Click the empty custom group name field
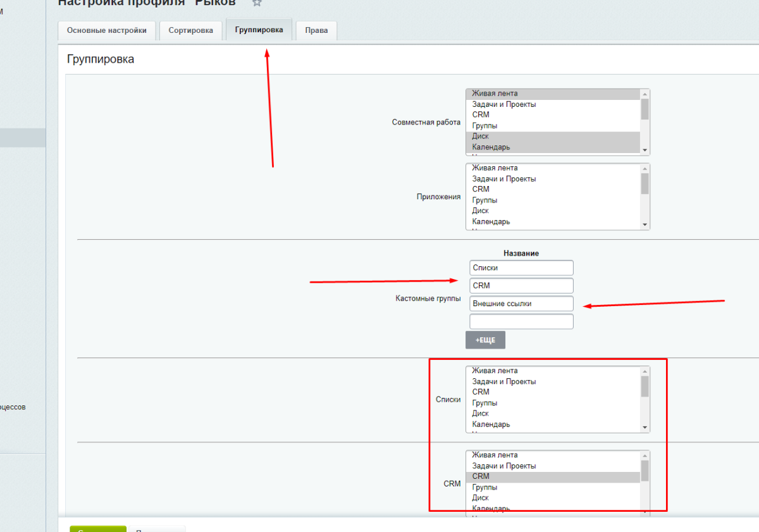 [x=521, y=321]
